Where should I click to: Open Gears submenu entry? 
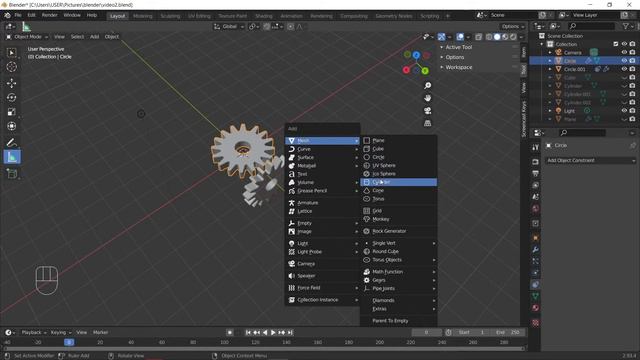click(398, 280)
